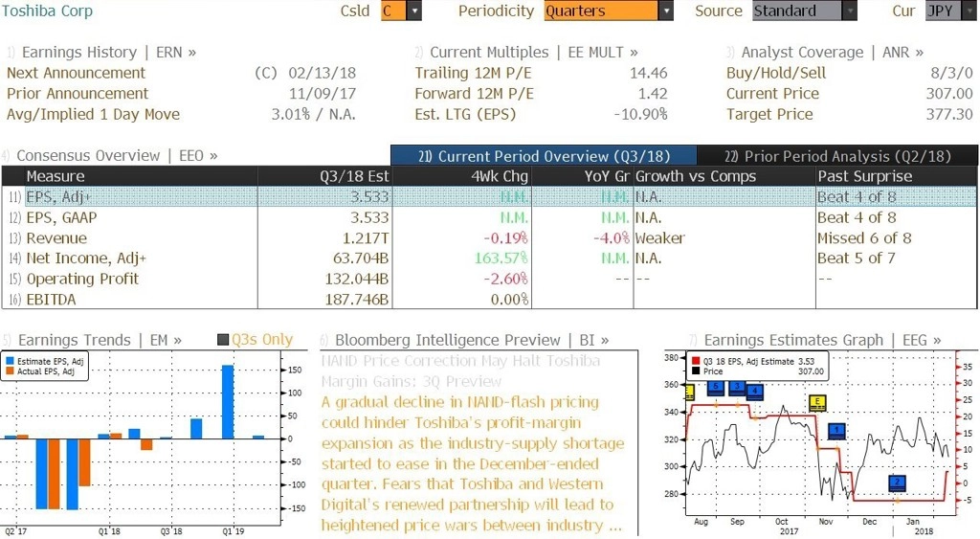The image size is (980, 539).
Task: Click blue news marker 3 on estimates graph
Action: (737, 388)
